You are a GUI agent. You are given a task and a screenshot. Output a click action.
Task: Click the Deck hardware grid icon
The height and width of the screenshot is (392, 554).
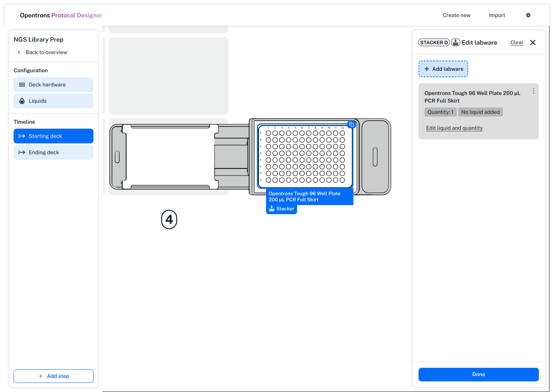pyautogui.click(x=22, y=85)
